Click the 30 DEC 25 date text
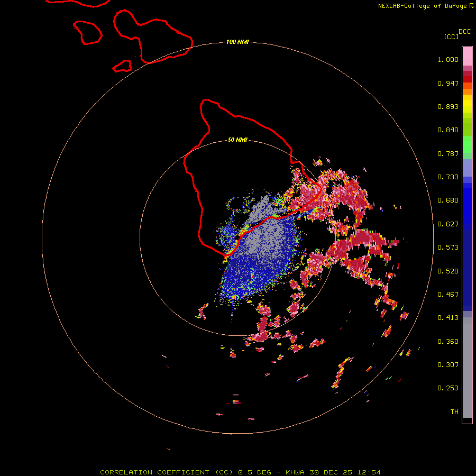The image size is (476, 476). 331,472
